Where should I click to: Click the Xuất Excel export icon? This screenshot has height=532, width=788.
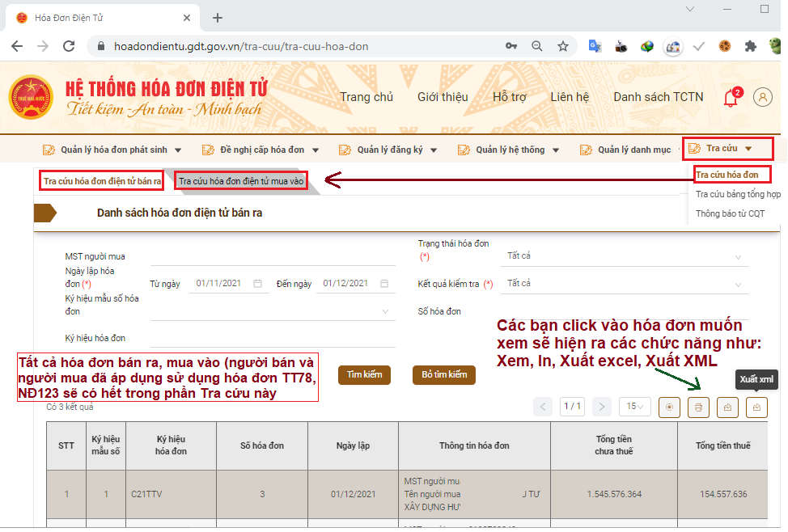pyautogui.click(x=727, y=407)
